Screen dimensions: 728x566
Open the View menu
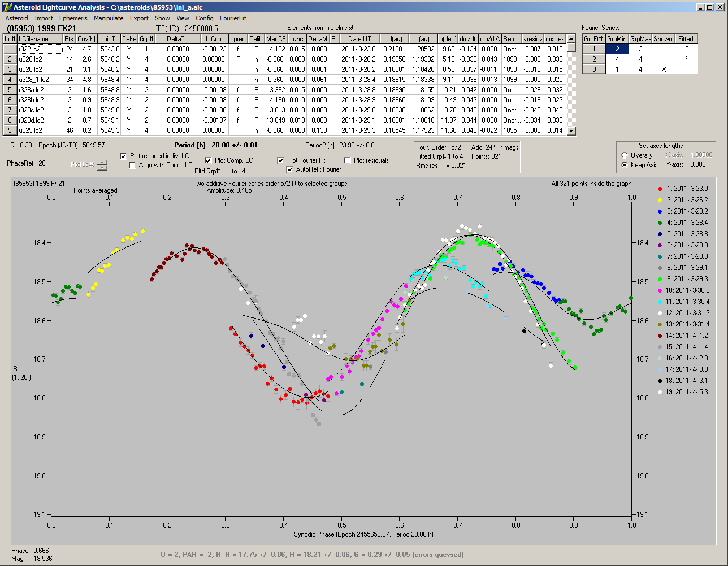[183, 18]
